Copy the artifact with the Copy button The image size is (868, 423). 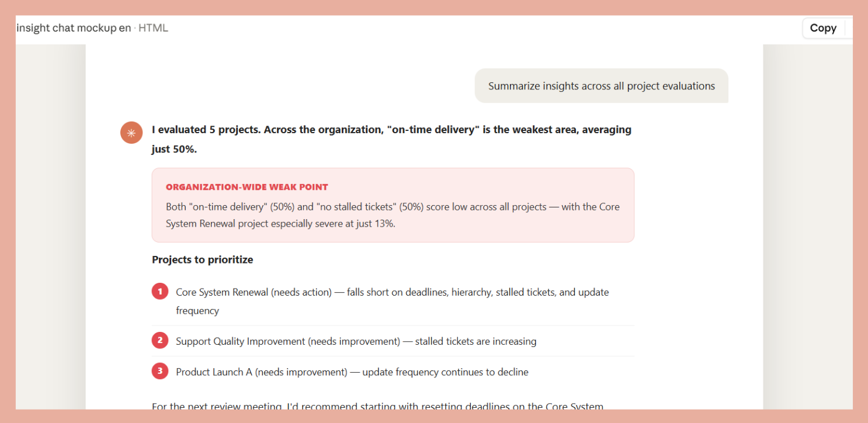tap(823, 28)
